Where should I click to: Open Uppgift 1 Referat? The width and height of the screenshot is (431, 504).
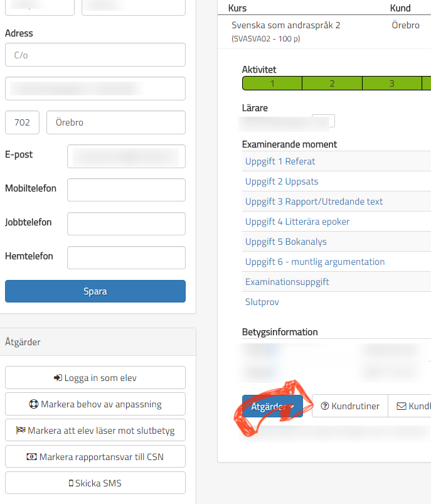(280, 161)
